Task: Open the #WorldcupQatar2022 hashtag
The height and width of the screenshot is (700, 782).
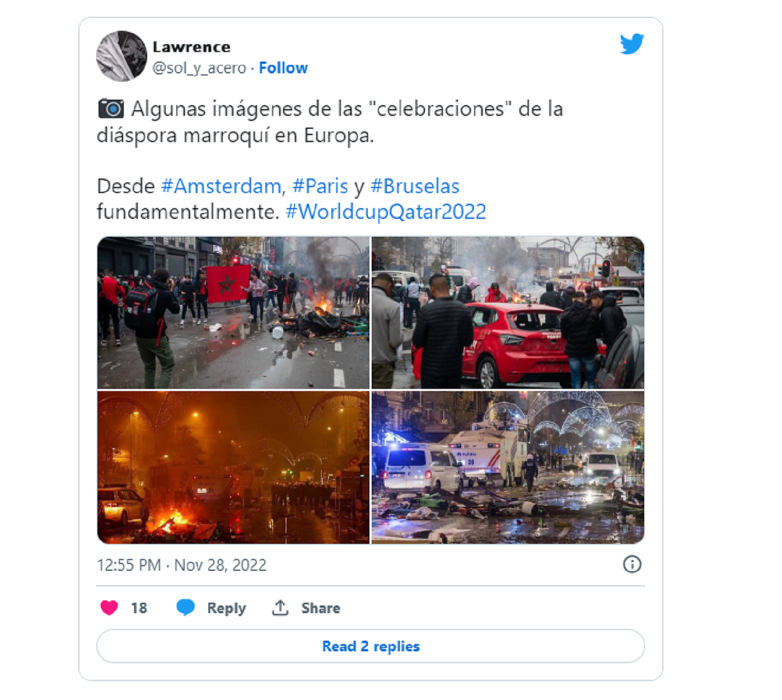Action: pos(386,212)
